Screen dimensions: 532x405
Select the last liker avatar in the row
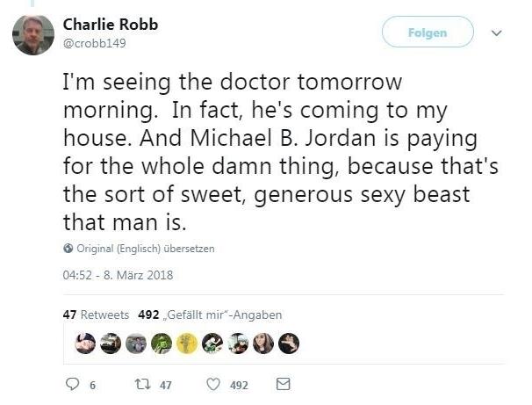pos(289,344)
